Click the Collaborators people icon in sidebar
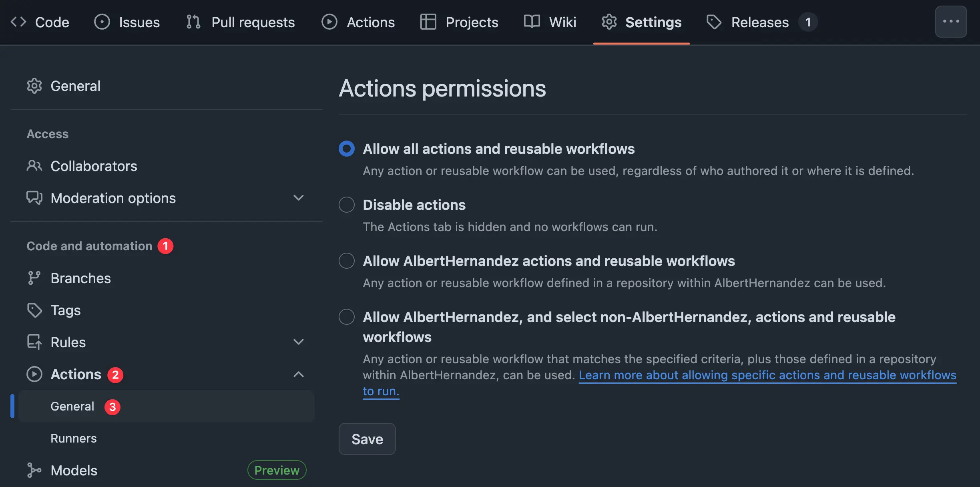This screenshot has height=487, width=980. pos(34,166)
